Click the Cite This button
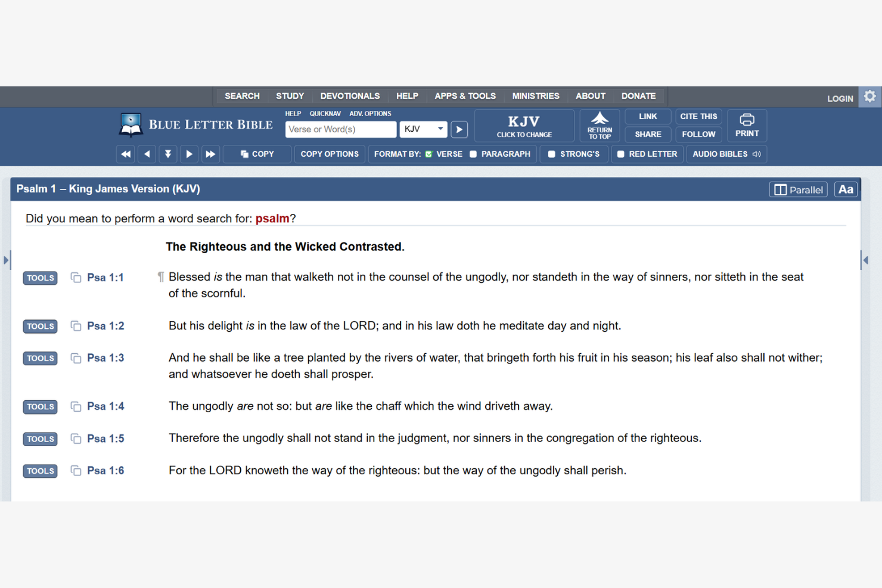882x588 pixels. tap(698, 117)
